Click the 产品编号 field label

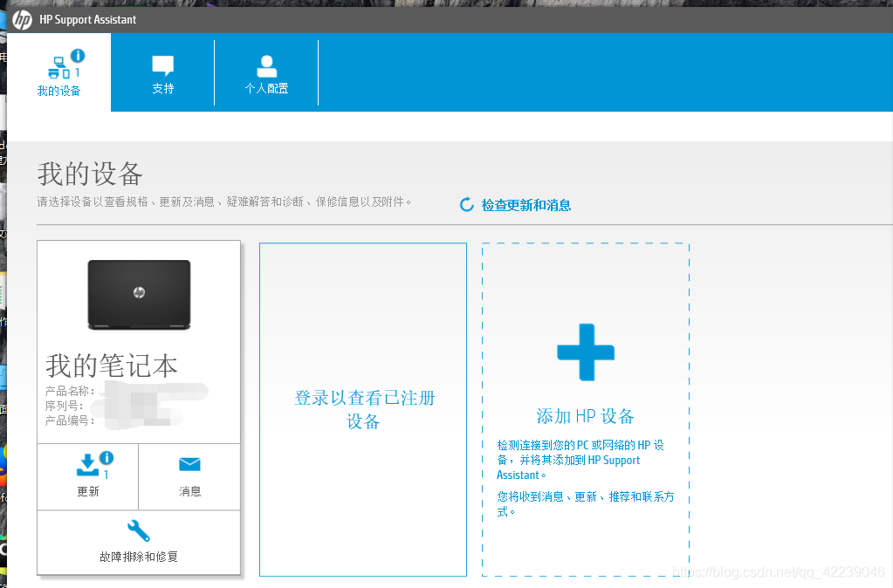click(x=70, y=420)
